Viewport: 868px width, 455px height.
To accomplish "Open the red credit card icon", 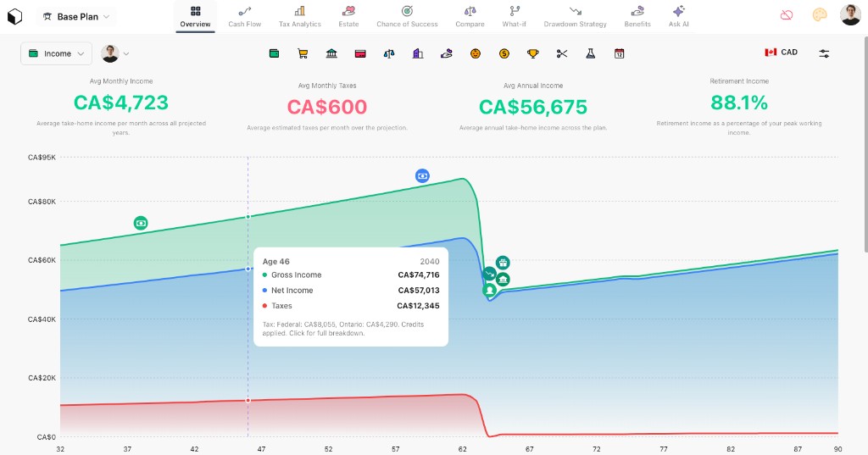I will 360,53.
